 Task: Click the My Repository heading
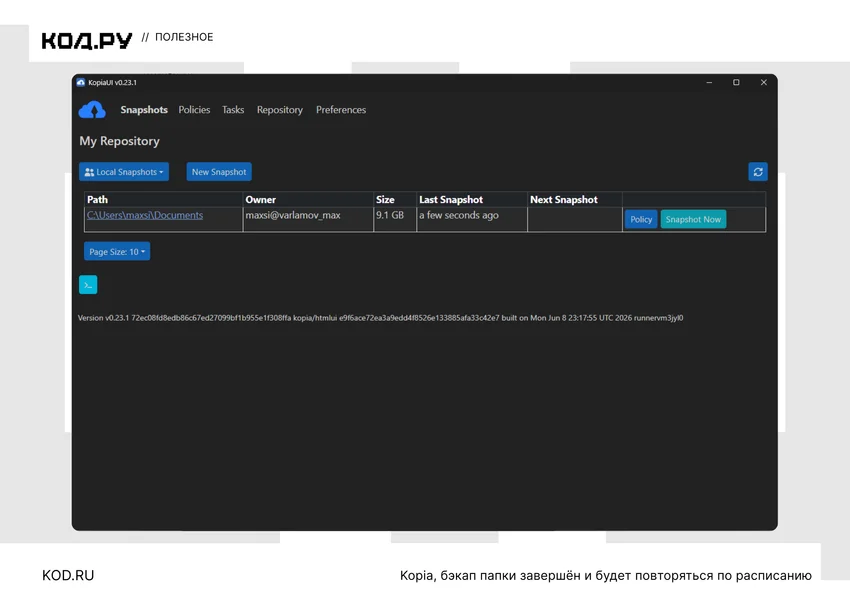click(120, 141)
